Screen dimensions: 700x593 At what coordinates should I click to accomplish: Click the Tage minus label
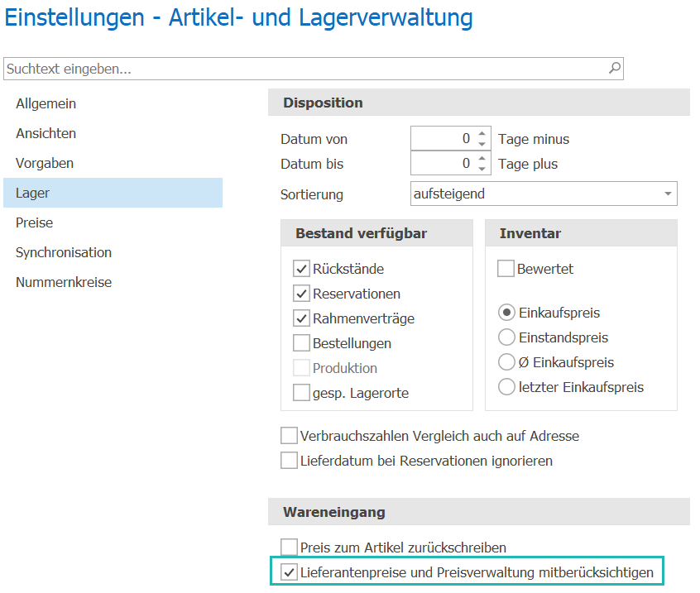(x=534, y=139)
